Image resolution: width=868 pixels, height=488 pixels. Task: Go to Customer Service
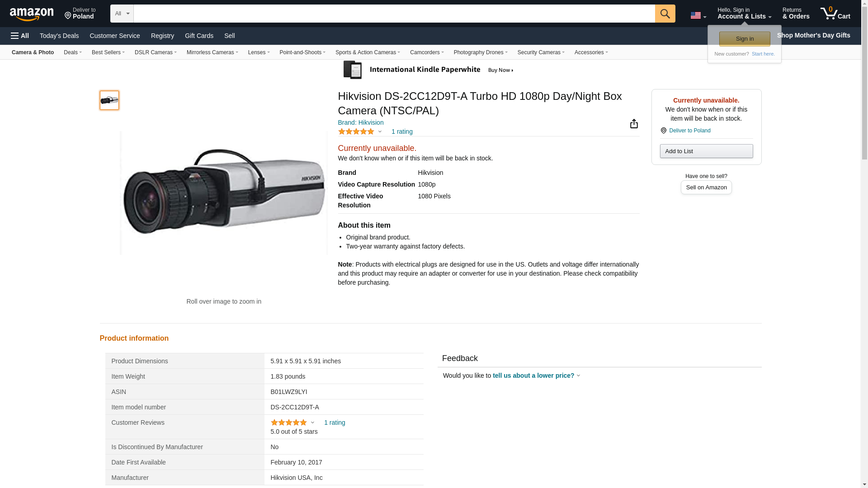(115, 36)
